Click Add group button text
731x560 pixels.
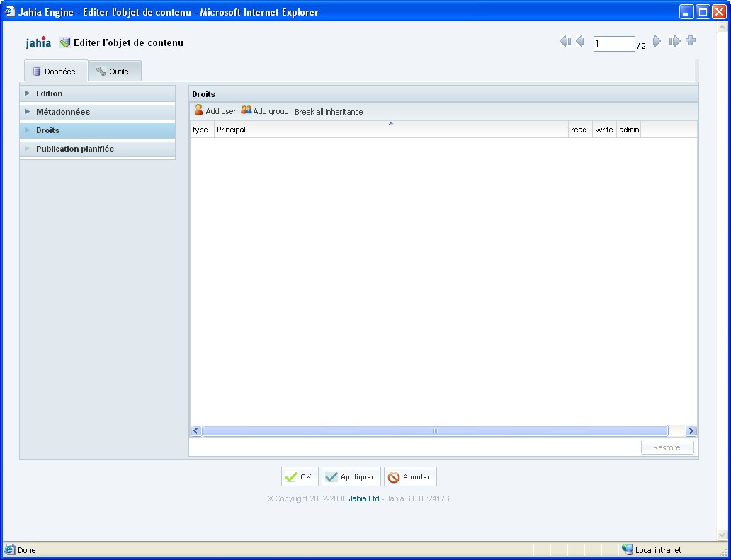coord(271,111)
